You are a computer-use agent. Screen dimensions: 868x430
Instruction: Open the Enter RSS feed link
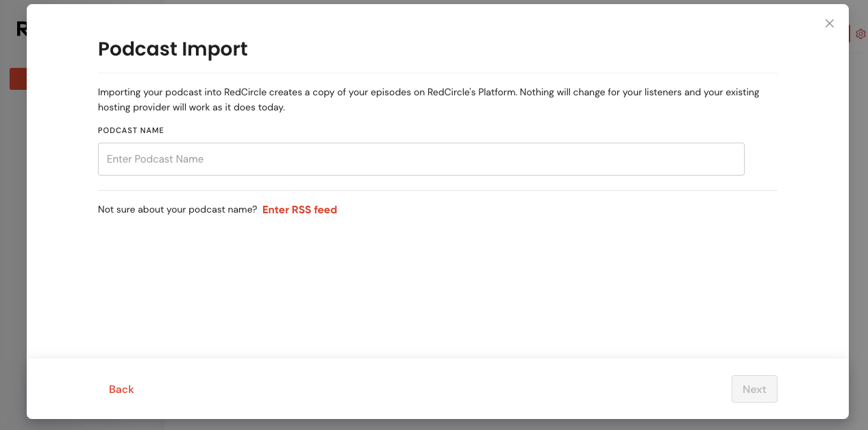pyautogui.click(x=299, y=210)
